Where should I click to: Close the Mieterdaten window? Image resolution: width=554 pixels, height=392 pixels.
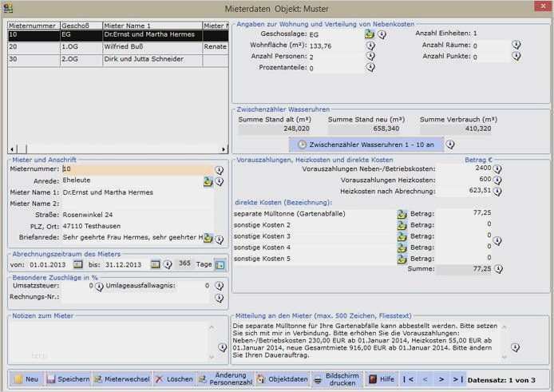pyautogui.click(x=543, y=6)
